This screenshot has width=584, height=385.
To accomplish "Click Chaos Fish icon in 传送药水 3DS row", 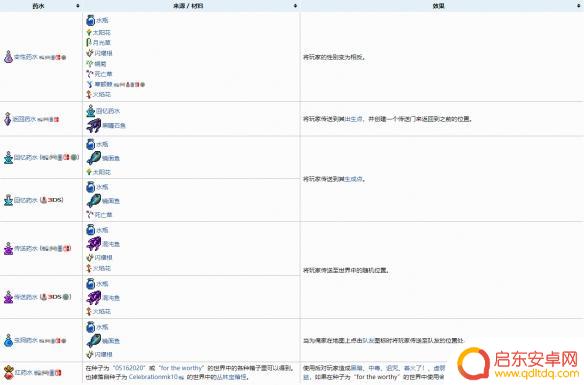I will coord(93,298).
